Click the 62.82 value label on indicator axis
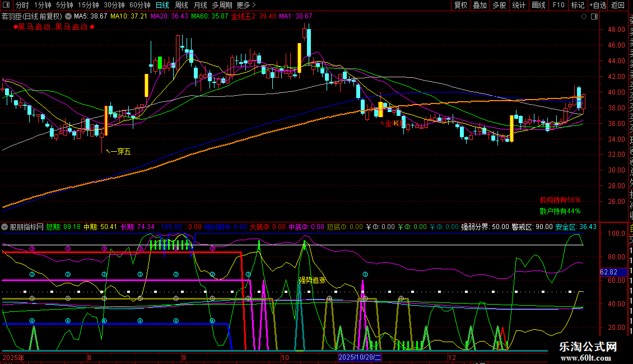Screen dimensions: 633x364 [608, 272]
